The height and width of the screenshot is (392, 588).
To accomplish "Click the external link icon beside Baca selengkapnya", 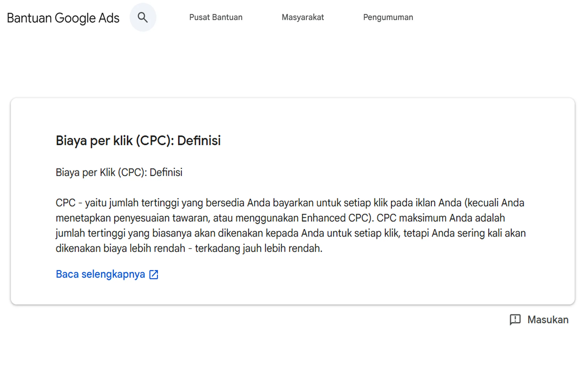I will (x=154, y=274).
